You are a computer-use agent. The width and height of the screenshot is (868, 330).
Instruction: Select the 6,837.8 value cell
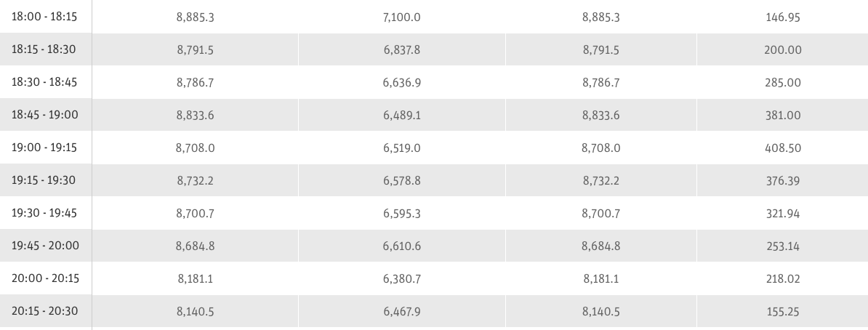point(407,49)
